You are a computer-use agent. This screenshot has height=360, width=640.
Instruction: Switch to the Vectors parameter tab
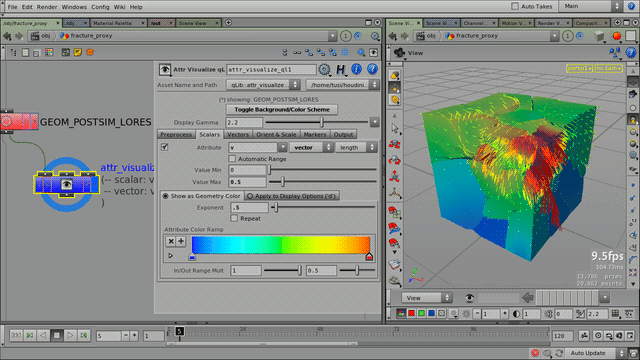click(238, 134)
